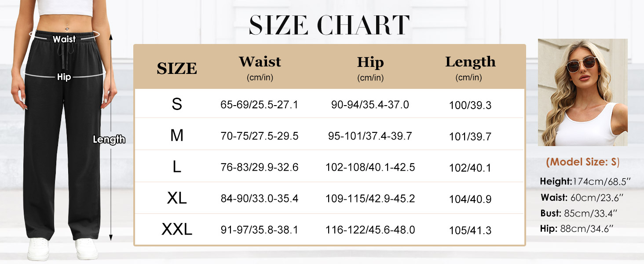The height and width of the screenshot is (264, 644).
Task: Click the Hip column header
Action: pos(370,63)
